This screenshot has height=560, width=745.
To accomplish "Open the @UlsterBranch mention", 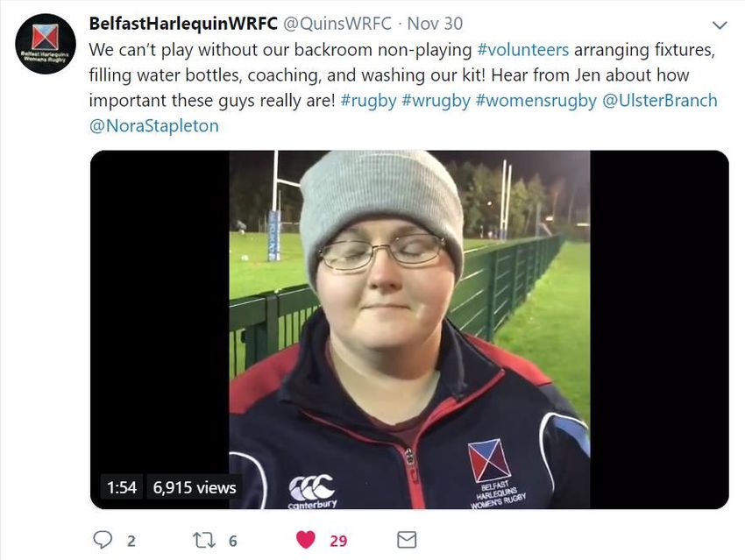I will (660, 101).
